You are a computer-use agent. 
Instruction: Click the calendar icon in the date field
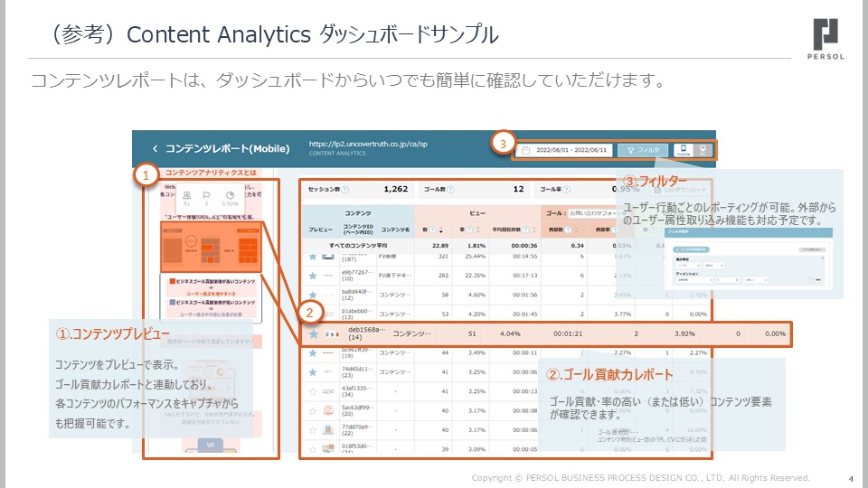click(x=526, y=150)
